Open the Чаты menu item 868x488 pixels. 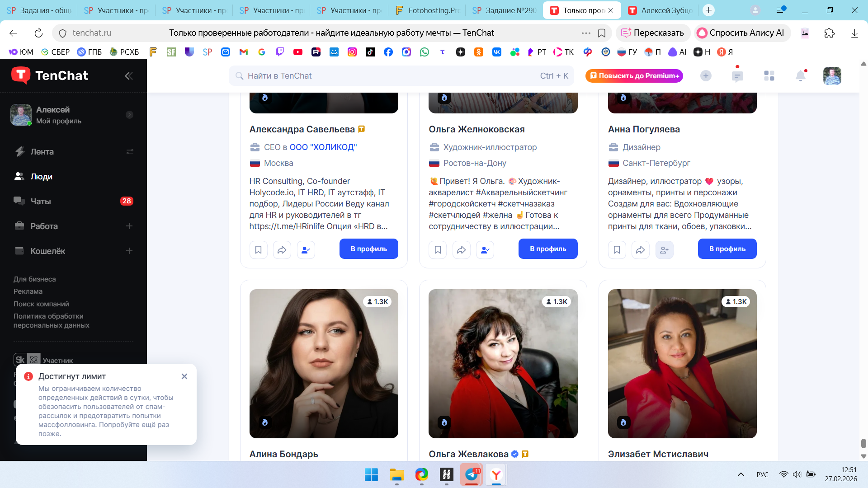(41, 202)
